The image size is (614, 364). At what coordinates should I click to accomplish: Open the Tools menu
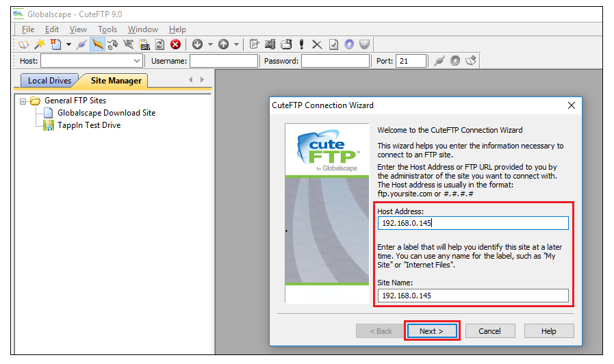point(107,29)
